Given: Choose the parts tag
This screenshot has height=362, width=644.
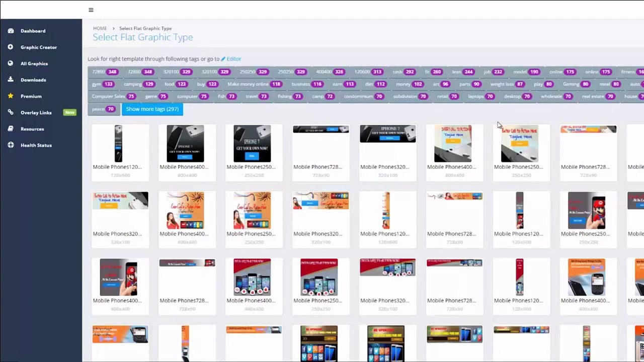Looking at the screenshot, I should click(x=470, y=84).
